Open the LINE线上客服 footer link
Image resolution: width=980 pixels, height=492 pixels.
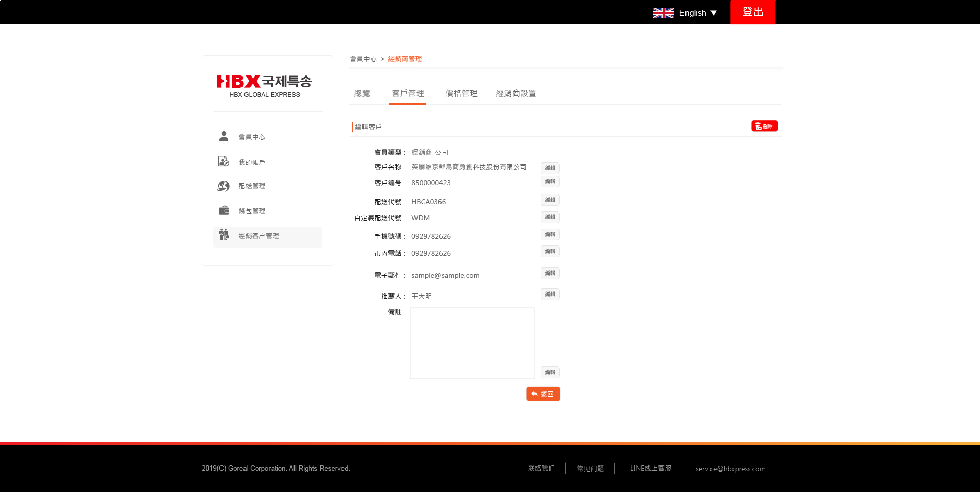650,468
